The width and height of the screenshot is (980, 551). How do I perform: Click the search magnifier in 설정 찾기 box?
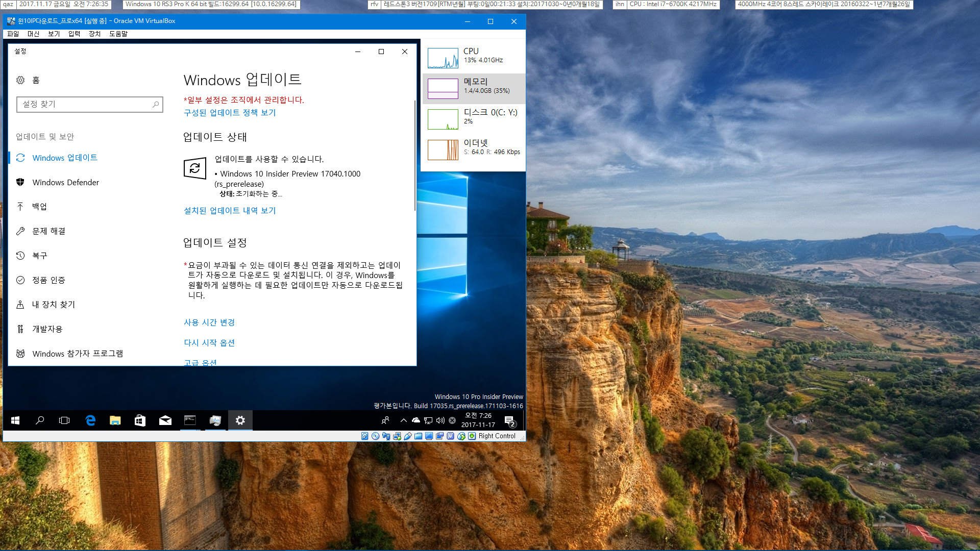[156, 104]
